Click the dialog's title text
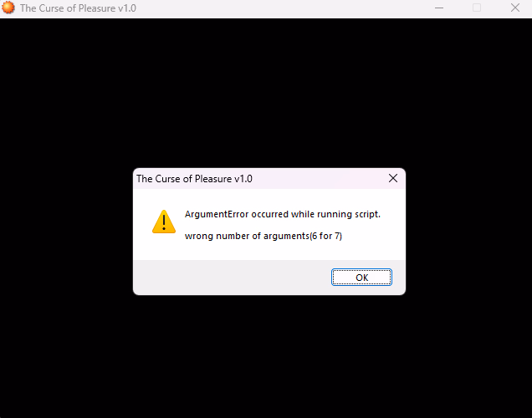 [x=194, y=179]
